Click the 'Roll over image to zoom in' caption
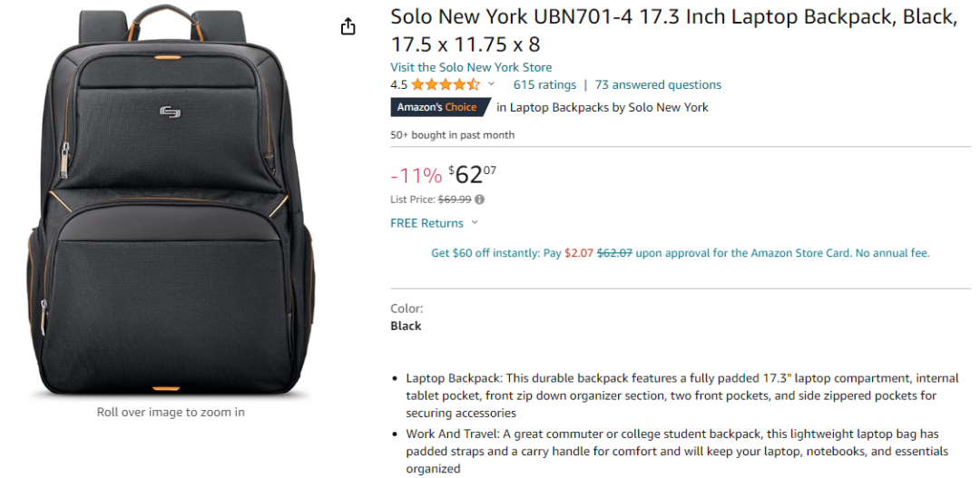Image resolution: width=980 pixels, height=478 pixels. [171, 412]
